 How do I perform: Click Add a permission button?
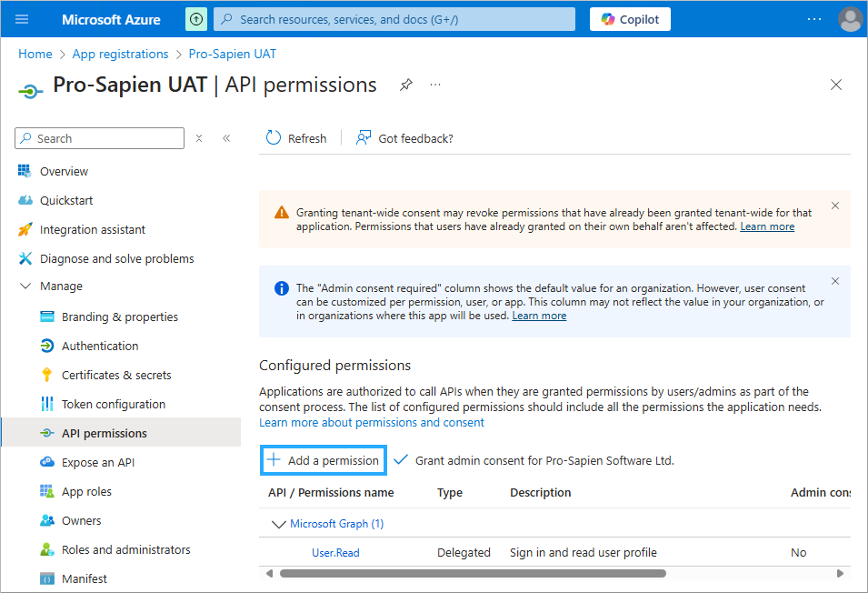323,460
